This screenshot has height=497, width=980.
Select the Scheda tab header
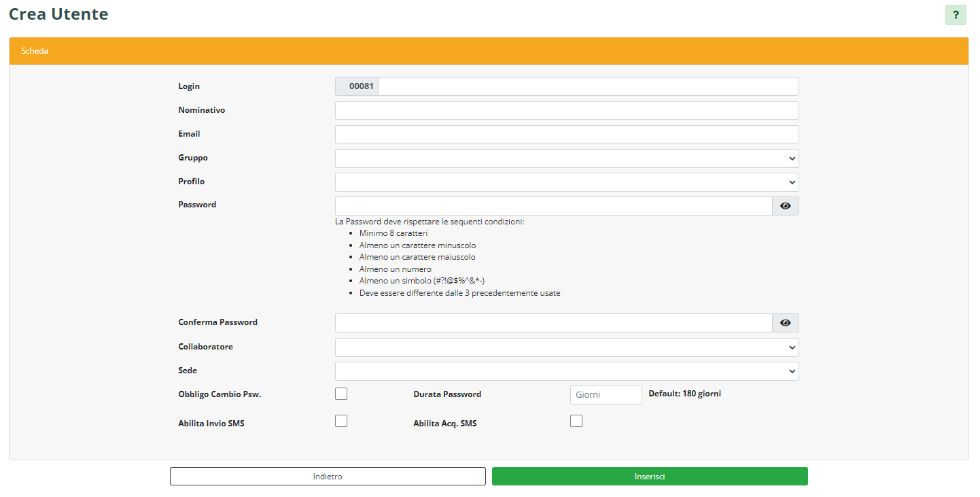pyautogui.click(x=35, y=51)
